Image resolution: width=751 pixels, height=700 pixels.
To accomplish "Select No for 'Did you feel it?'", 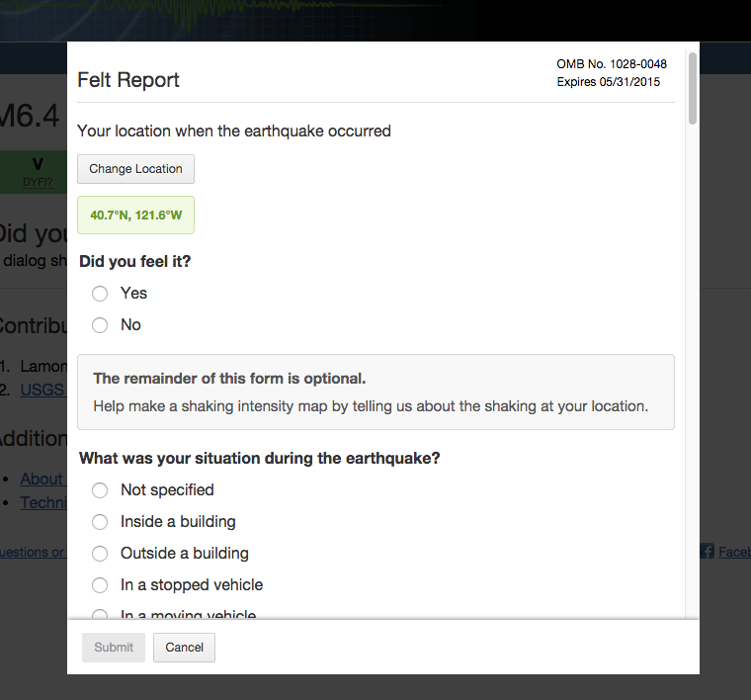I will (100, 325).
